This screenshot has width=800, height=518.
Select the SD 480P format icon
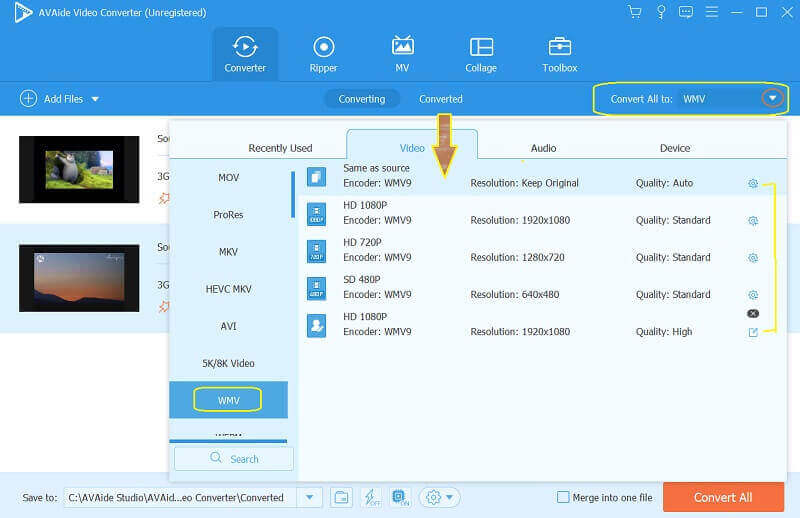tap(316, 288)
